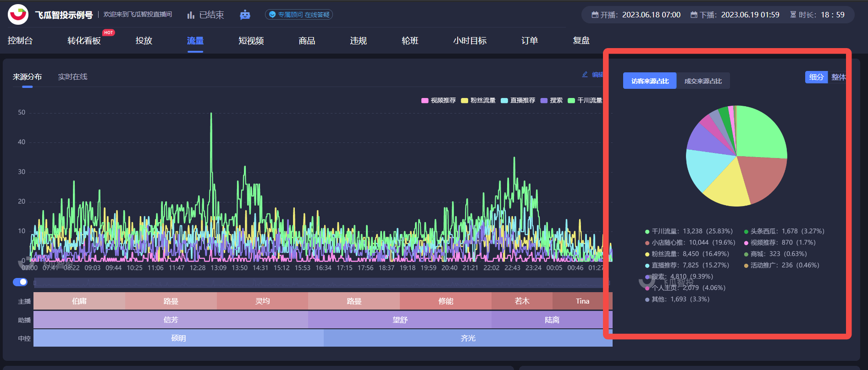Image resolution: width=868 pixels, height=370 pixels.
Task: Select 助播 shift block 陆离
Action: pyautogui.click(x=552, y=320)
